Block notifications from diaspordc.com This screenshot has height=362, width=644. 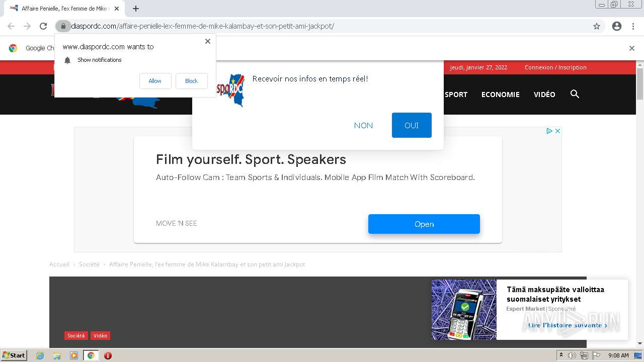click(191, 81)
